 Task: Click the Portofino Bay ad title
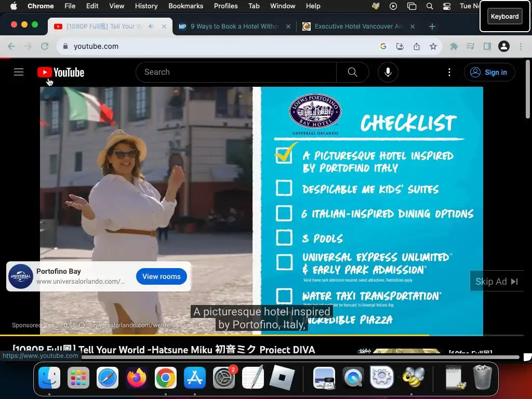click(x=58, y=271)
